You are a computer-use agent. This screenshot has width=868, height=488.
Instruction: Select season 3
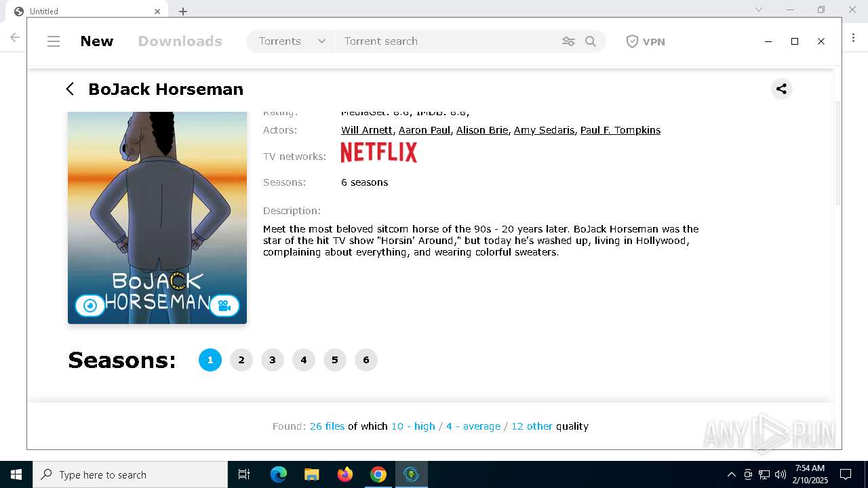[273, 360]
